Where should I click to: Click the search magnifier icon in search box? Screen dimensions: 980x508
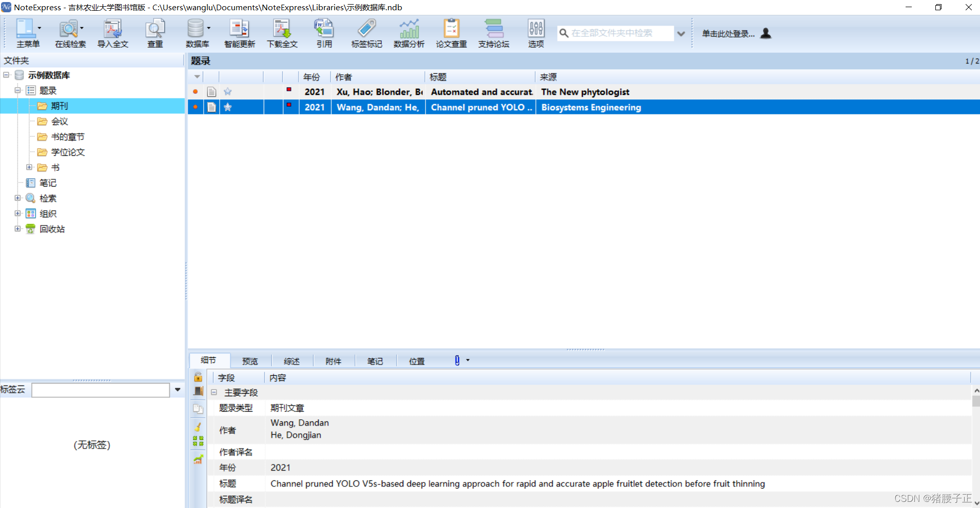click(563, 33)
